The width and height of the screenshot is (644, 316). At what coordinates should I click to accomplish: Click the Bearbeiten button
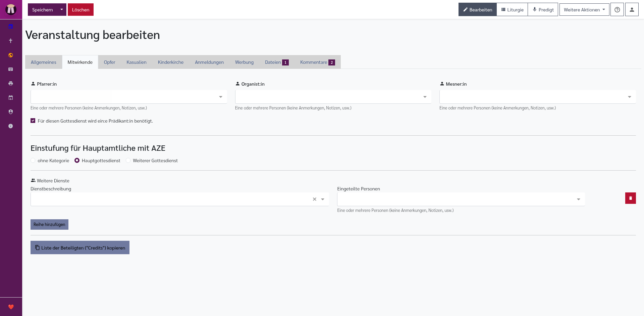coord(478,9)
